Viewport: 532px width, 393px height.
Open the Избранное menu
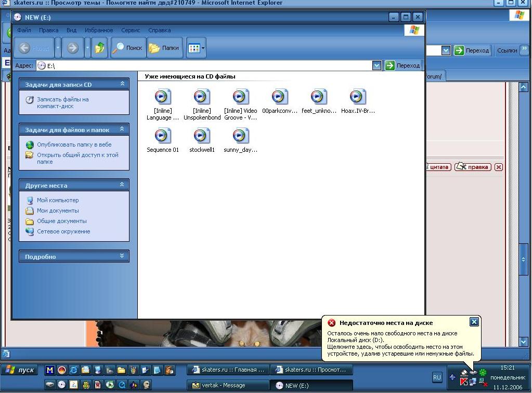click(98, 30)
